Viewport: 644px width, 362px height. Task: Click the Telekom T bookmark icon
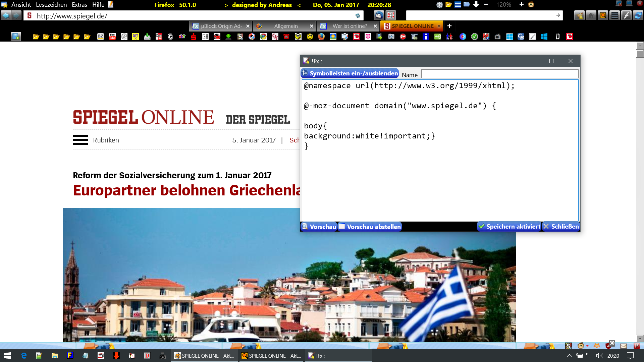click(368, 37)
